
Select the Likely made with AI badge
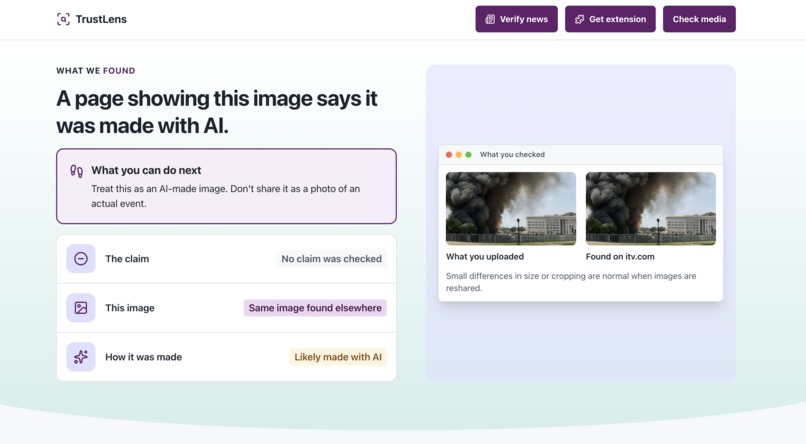click(x=338, y=357)
